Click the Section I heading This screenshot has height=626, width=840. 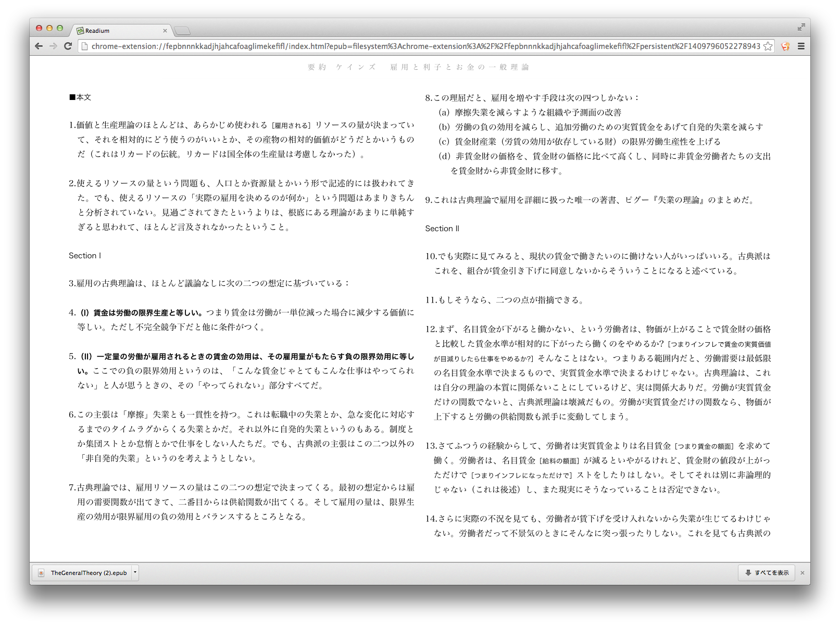coord(85,256)
